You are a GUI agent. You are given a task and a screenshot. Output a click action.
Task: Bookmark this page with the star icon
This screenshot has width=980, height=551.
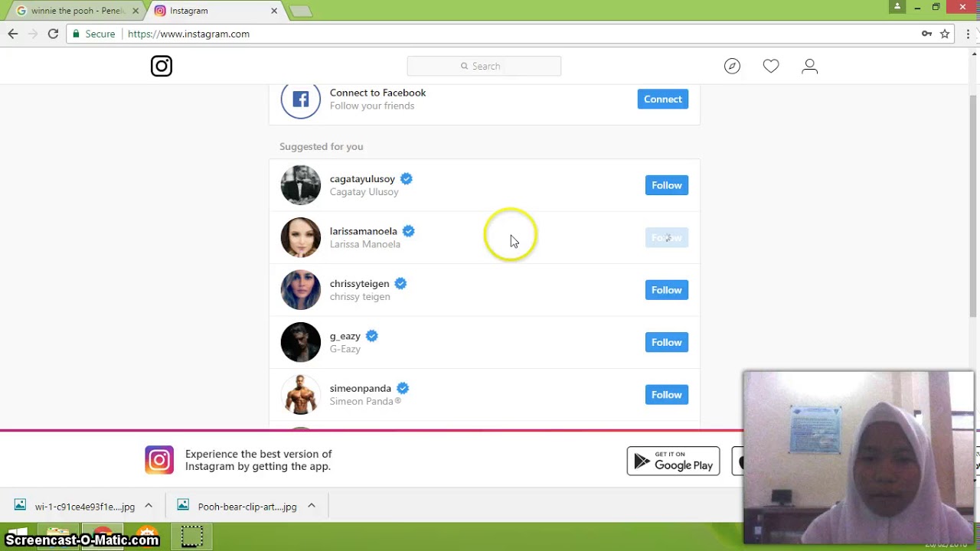point(945,34)
